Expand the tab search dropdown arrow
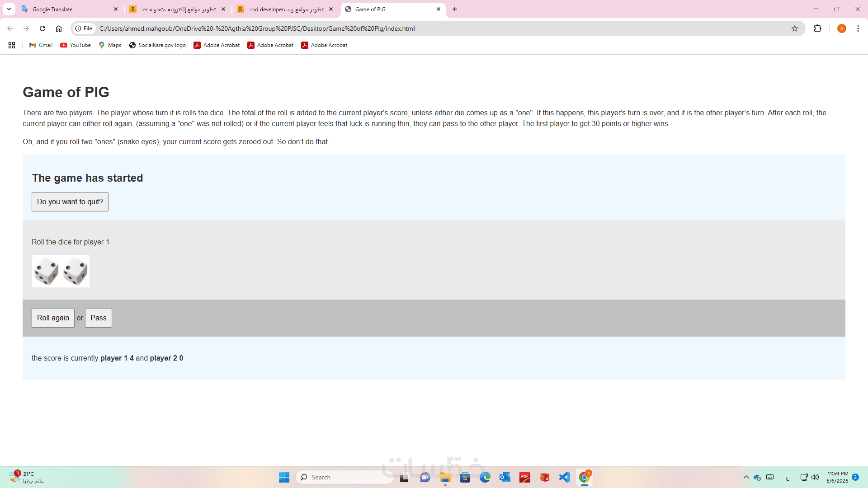 pyautogui.click(x=9, y=9)
